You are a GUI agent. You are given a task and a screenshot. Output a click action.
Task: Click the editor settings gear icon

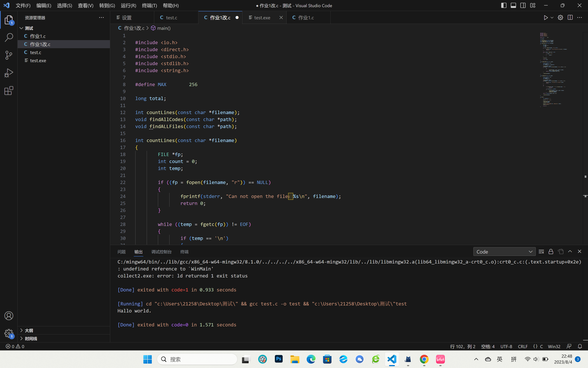(560, 17)
